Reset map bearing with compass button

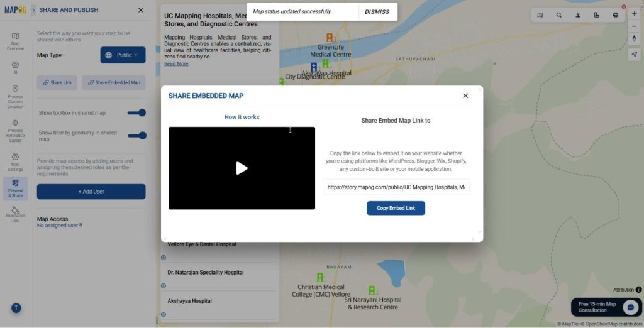(x=634, y=38)
